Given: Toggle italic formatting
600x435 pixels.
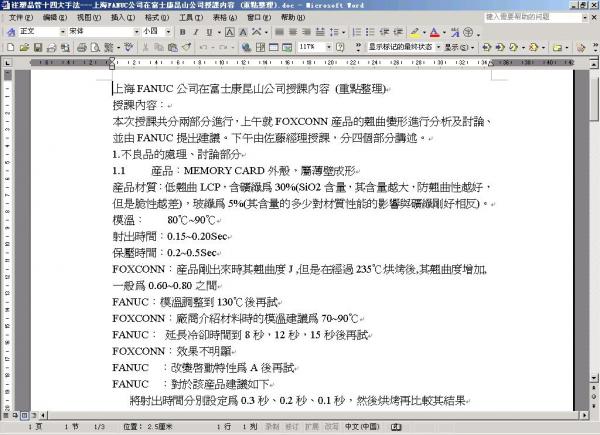Looking at the screenshot, I should pos(196,32).
